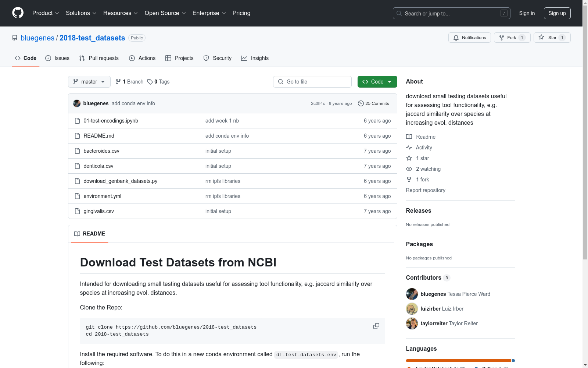Open the Releases section heading

coord(419,210)
